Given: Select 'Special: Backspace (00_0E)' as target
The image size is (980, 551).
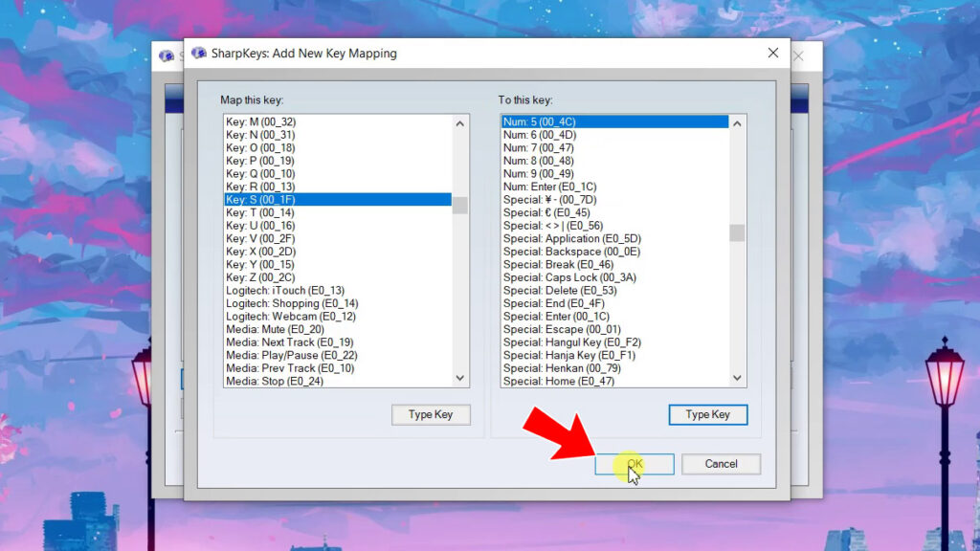Looking at the screenshot, I should click(x=615, y=252).
